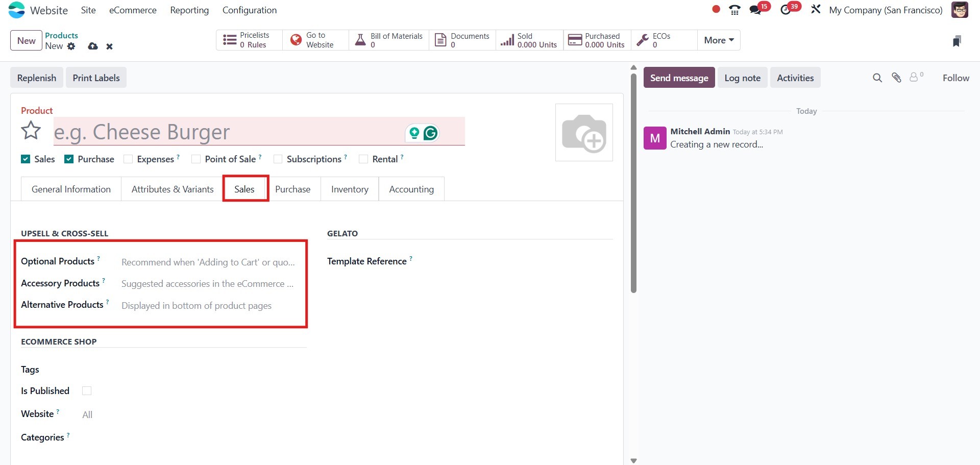
Task: Click the Log note button
Action: pos(742,78)
